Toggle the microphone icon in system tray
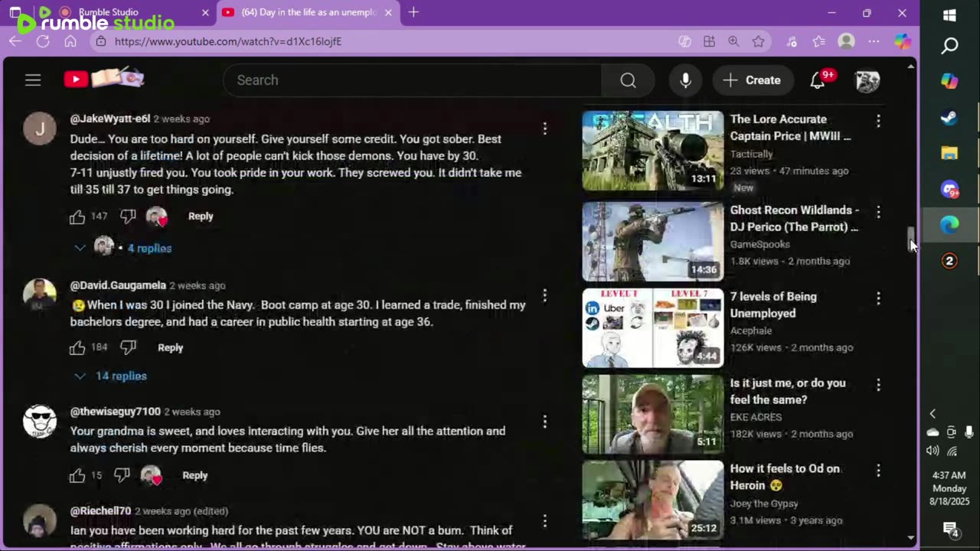The image size is (980, 551). [x=969, y=432]
